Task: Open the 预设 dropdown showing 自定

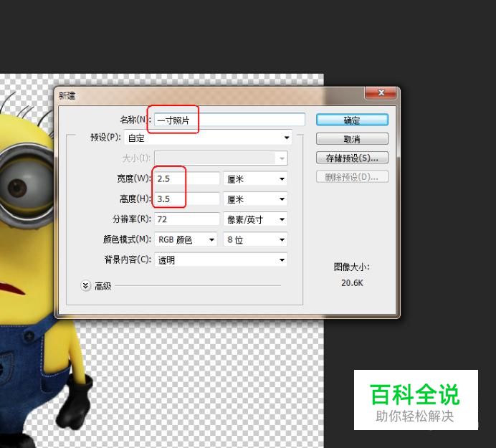Action: (x=208, y=138)
